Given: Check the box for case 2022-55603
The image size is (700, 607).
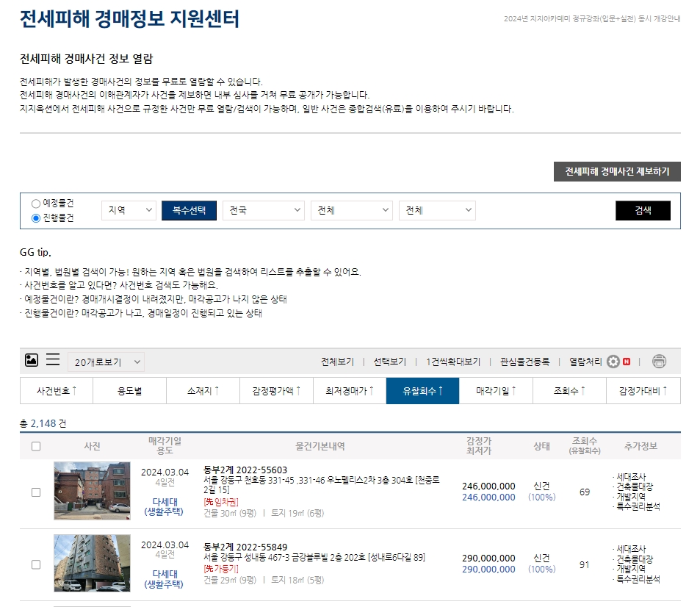Looking at the screenshot, I should click(35, 491).
